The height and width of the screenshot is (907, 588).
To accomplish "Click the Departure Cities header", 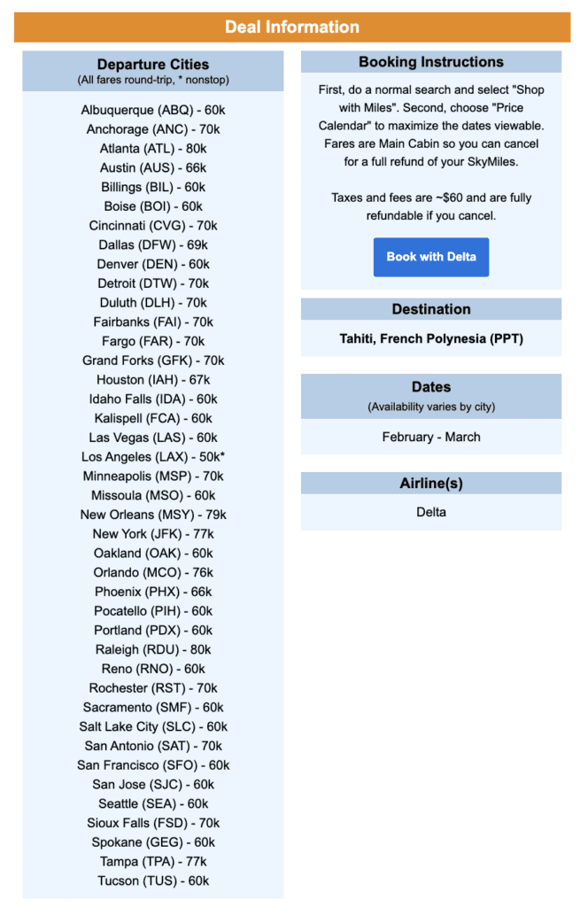I will 152,64.
